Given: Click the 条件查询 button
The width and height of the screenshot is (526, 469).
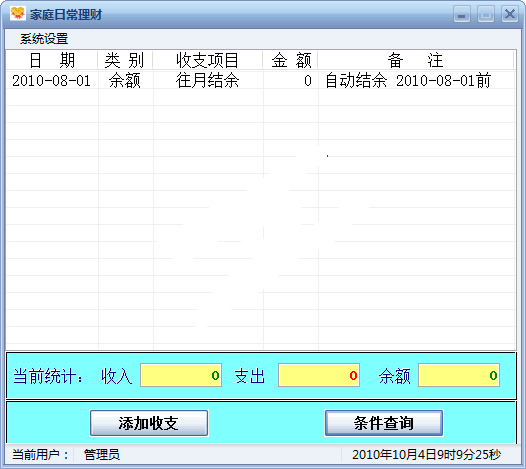Looking at the screenshot, I should 384,423.
